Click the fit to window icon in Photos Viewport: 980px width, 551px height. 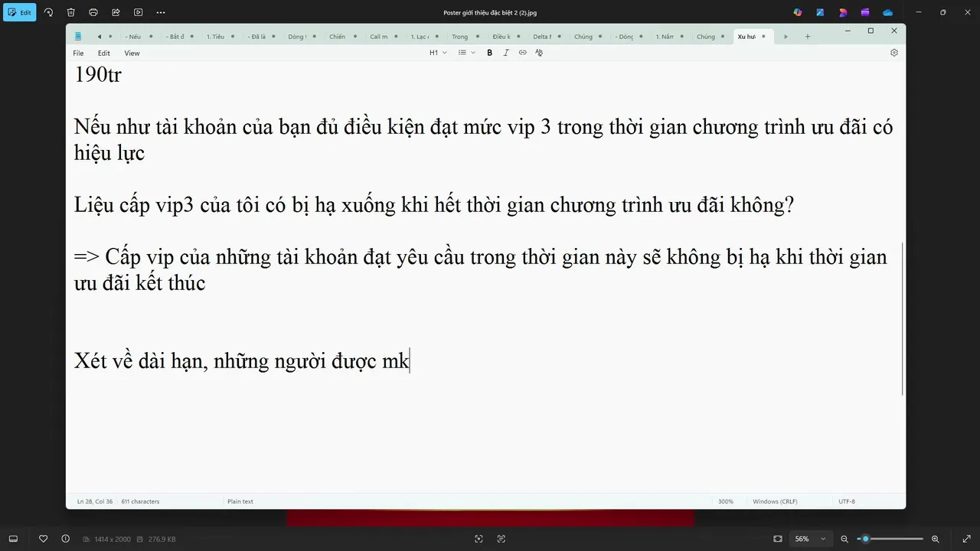pos(778,539)
